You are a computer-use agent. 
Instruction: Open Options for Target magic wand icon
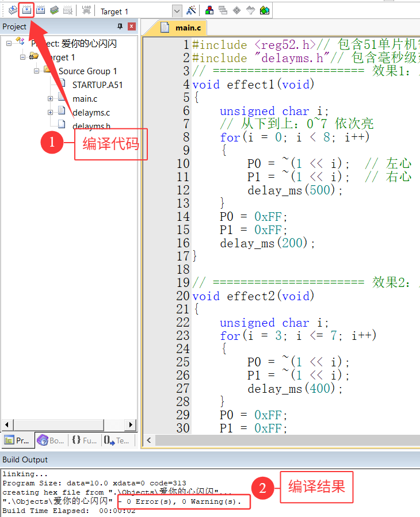pyautogui.click(x=192, y=10)
